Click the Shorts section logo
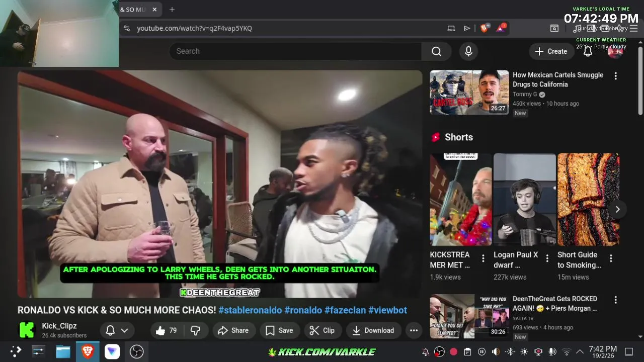 tap(436, 137)
